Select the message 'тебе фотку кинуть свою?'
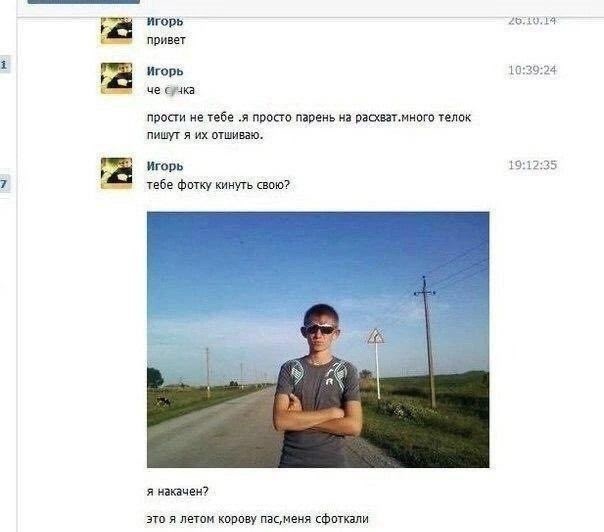Image resolution: width=604 pixels, height=532 pixels. point(218,185)
